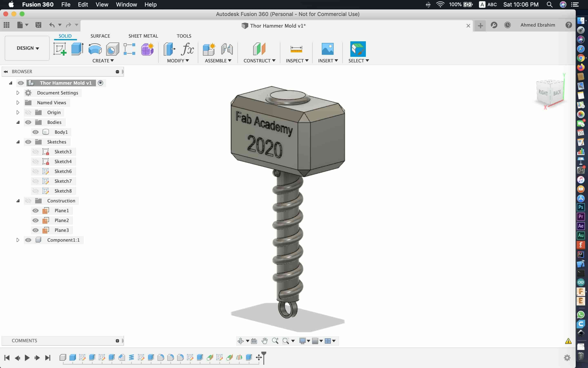
Task: Open the warning triangle notification
Action: [x=568, y=341]
